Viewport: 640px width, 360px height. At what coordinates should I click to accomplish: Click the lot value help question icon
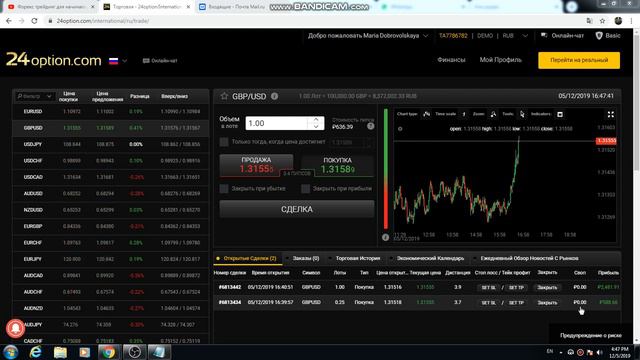coord(370,126)
